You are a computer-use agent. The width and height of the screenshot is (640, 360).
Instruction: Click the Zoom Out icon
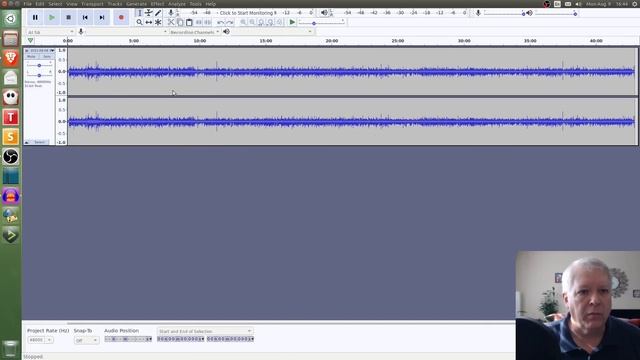coord(252,22)
